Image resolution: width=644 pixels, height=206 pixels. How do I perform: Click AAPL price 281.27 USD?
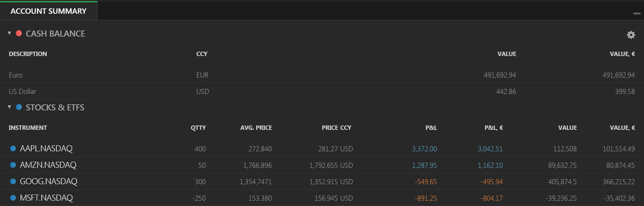335,149
